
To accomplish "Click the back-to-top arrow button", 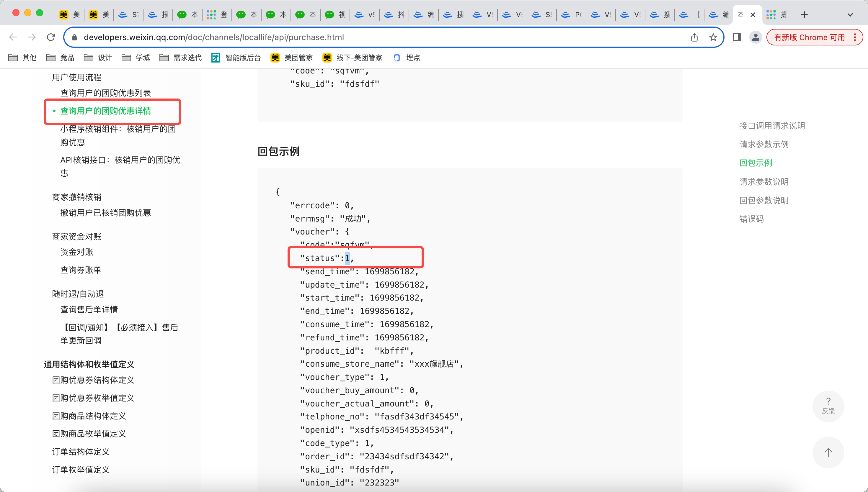I will coord(828,452).
